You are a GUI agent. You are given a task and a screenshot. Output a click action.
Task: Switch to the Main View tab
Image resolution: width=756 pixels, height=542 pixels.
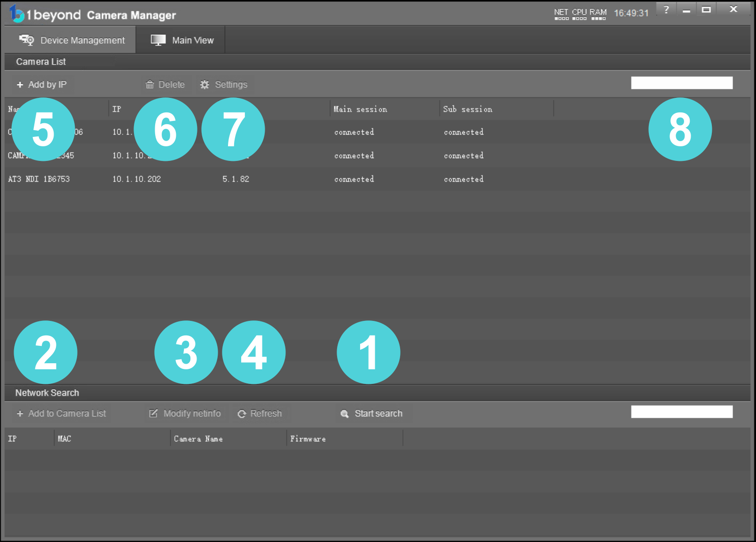tap(181, 40)
